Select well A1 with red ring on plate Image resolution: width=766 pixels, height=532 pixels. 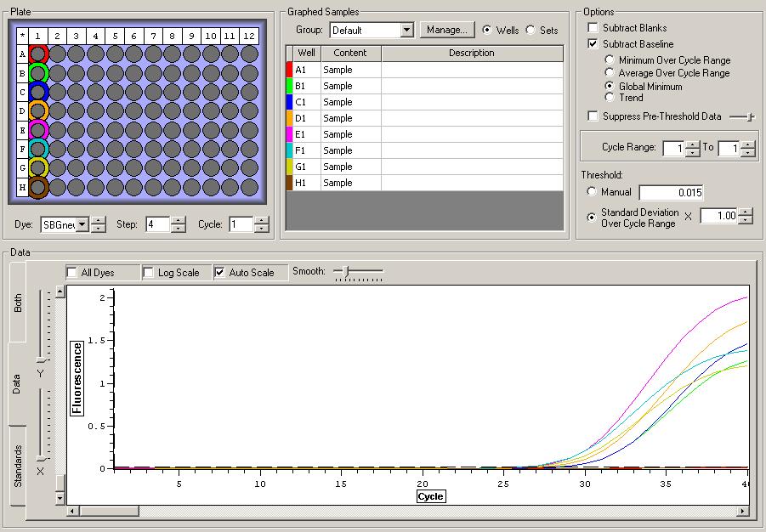[x=38, y=54]
